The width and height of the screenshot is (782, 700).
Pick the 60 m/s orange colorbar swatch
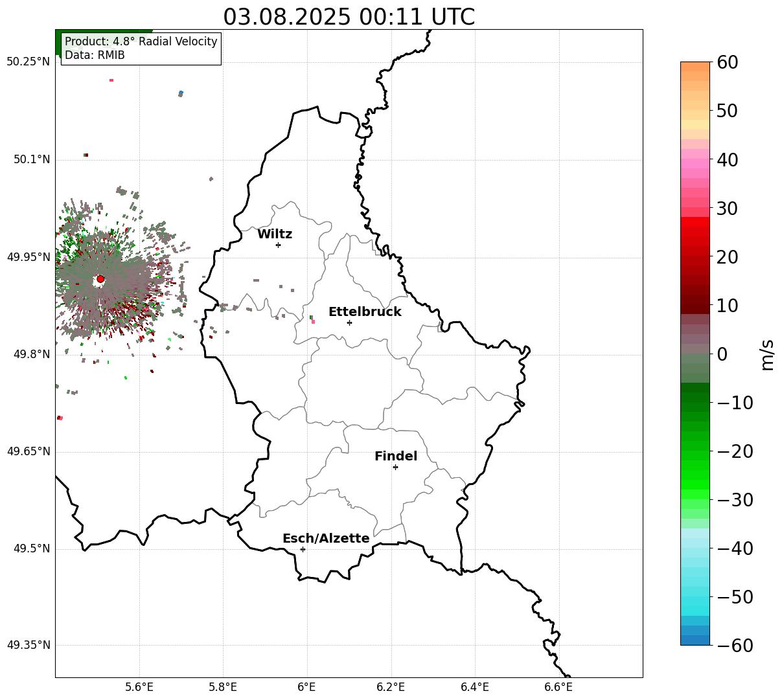coord(695,67)
